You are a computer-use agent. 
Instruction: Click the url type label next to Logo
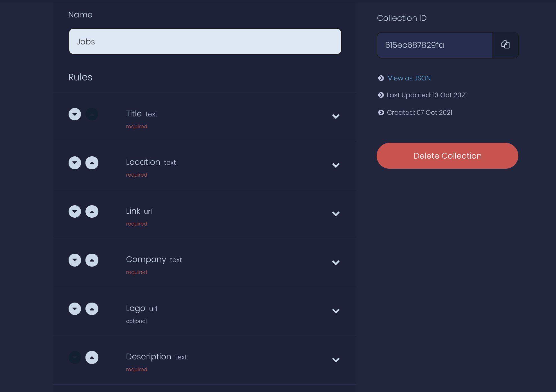pyautogui.click(x=153, y=309)
